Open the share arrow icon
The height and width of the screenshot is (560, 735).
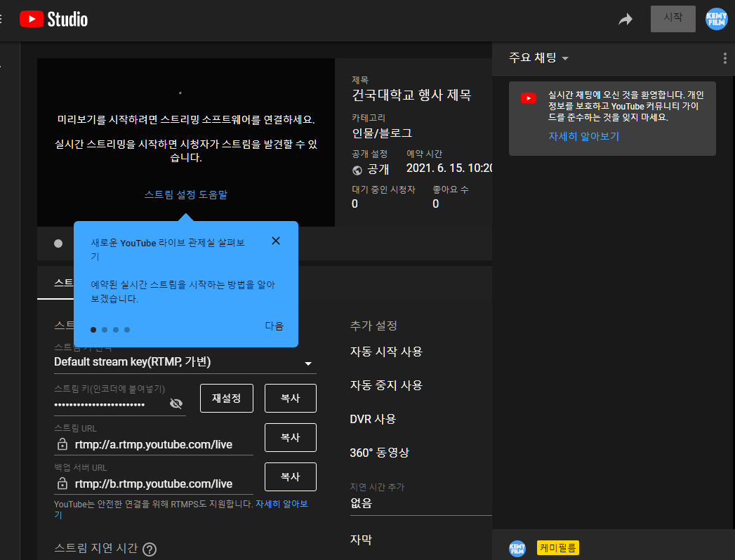coord(625,19)
